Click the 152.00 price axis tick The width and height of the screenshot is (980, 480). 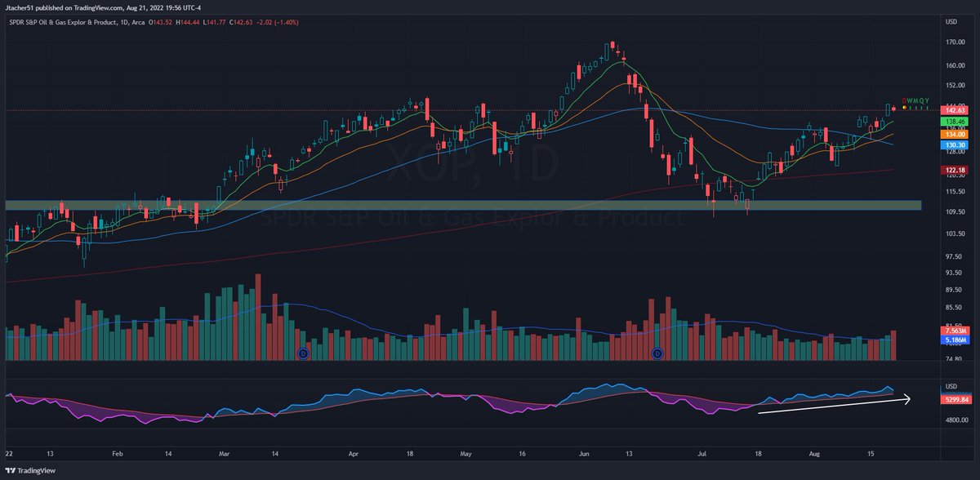955,85
